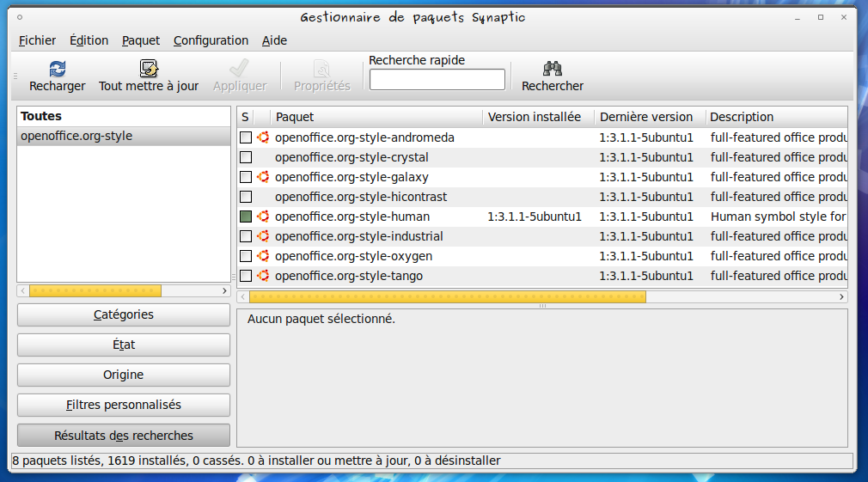
Task: Click 'Aucun paquet sélectionné.' text
Action: pyautogui.click(x=321, y=319)
